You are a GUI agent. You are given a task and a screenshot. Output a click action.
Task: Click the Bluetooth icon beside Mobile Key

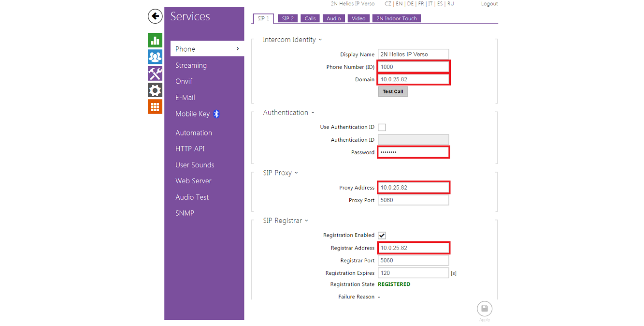(x=216, y=114)
